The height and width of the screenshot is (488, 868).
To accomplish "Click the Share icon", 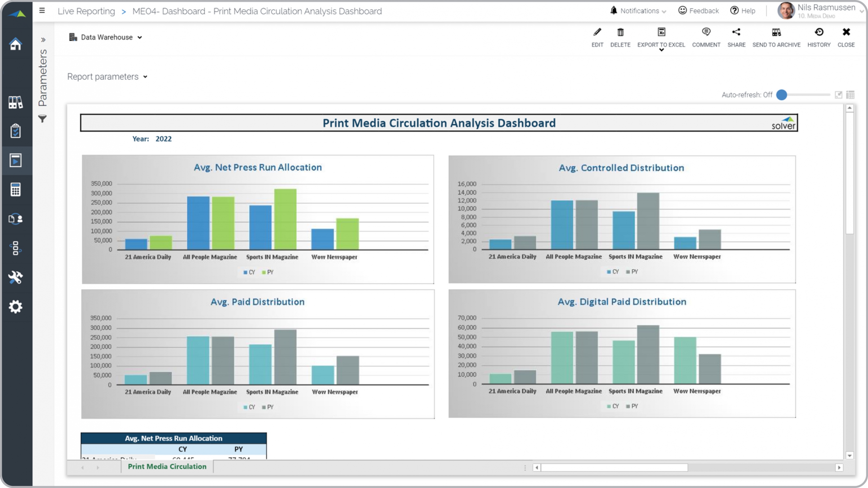I will point(736,33).
